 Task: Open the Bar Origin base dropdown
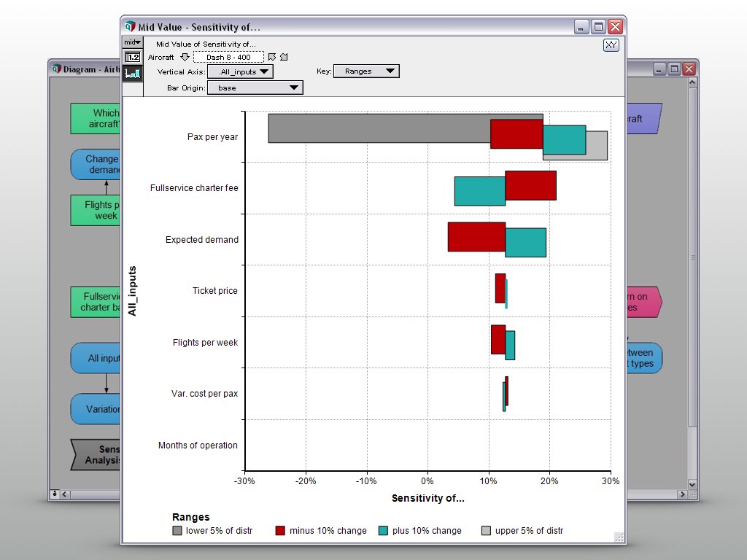[255, 87]
